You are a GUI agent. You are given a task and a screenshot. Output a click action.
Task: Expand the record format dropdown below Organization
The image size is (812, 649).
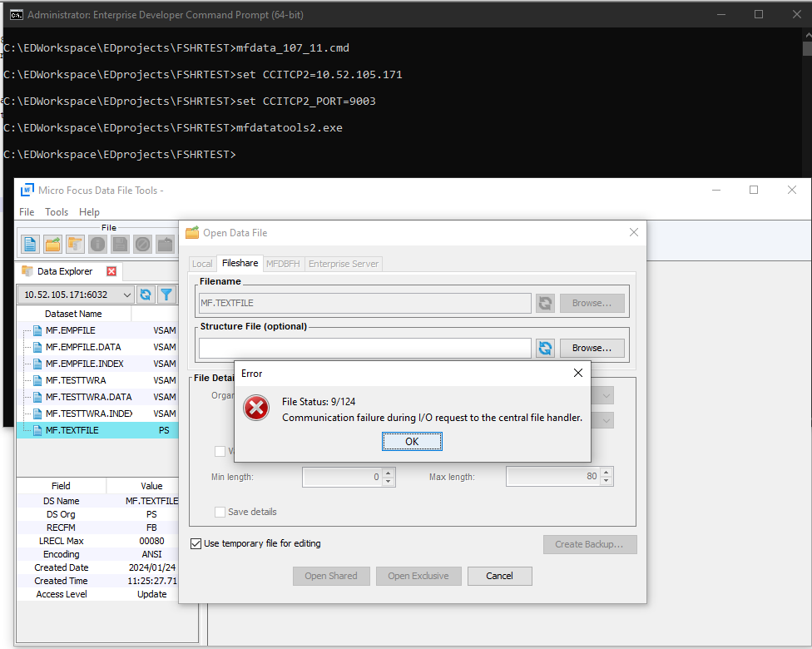607,420
